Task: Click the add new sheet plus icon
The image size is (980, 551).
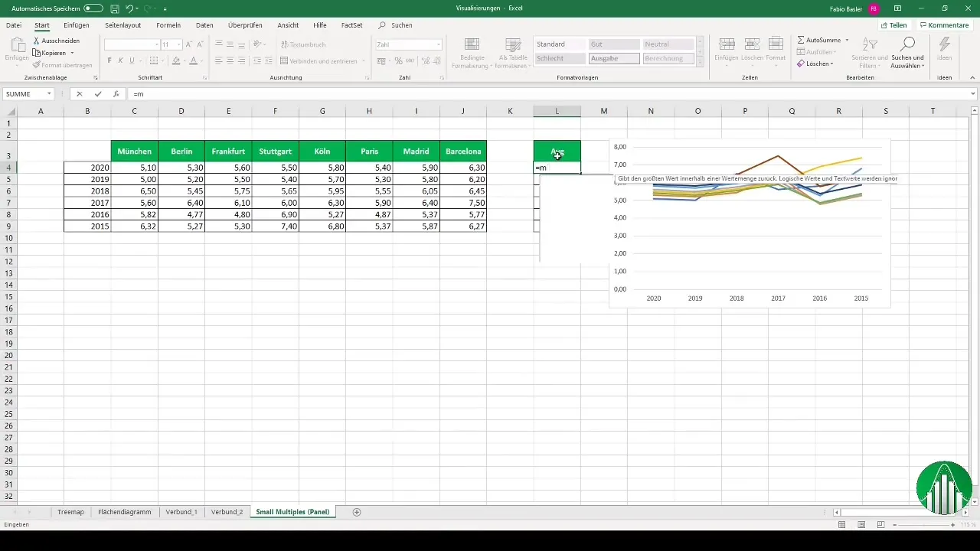Action: [357, 511]
